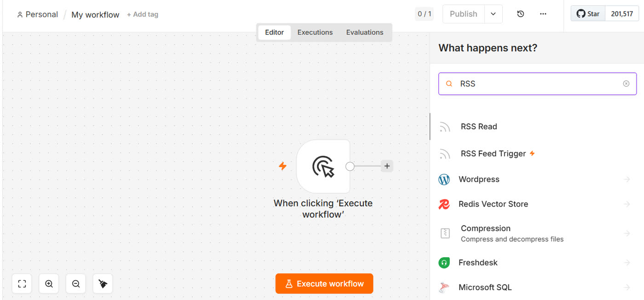The image size is (644, 300).
Task: Open workflow history clock icon
Action: (520, 14)
